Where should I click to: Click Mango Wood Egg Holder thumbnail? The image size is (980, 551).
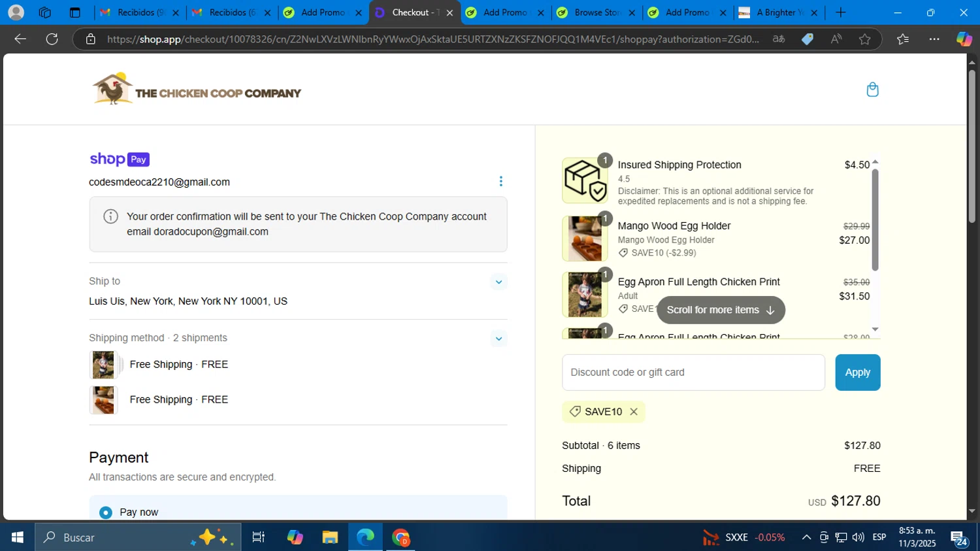tap(585, 239)
